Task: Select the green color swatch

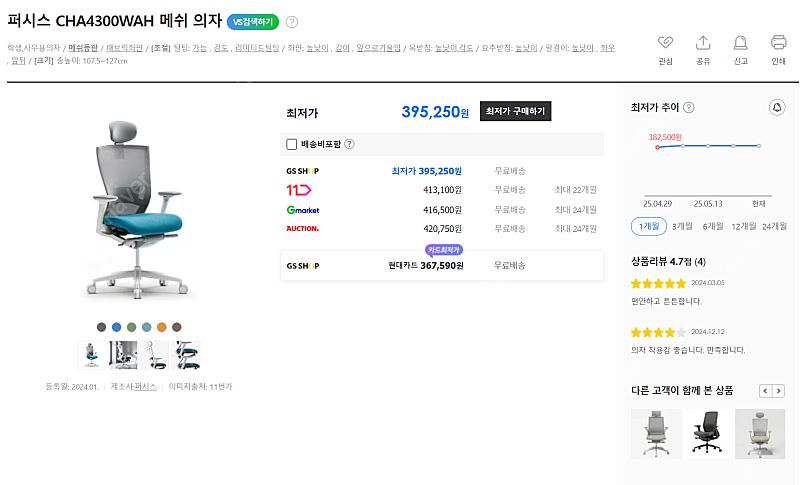Action: (x=132, y=327)
